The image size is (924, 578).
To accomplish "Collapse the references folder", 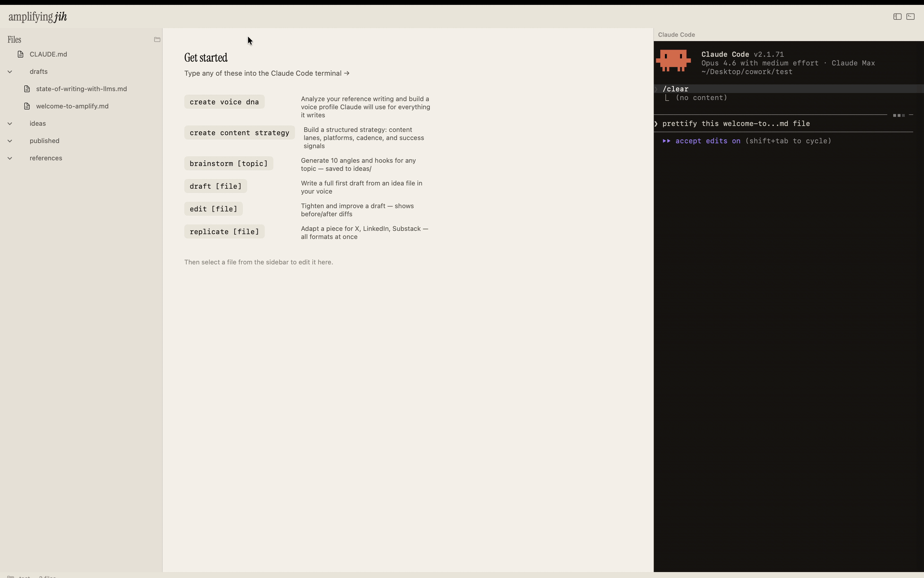I will point(10,158).
